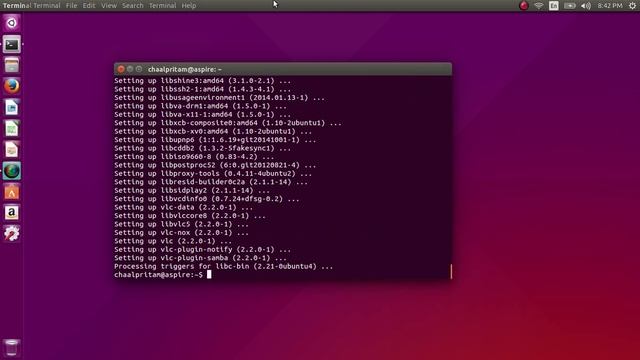Open the Files manager launcher icon

click(x=11, y=65)
